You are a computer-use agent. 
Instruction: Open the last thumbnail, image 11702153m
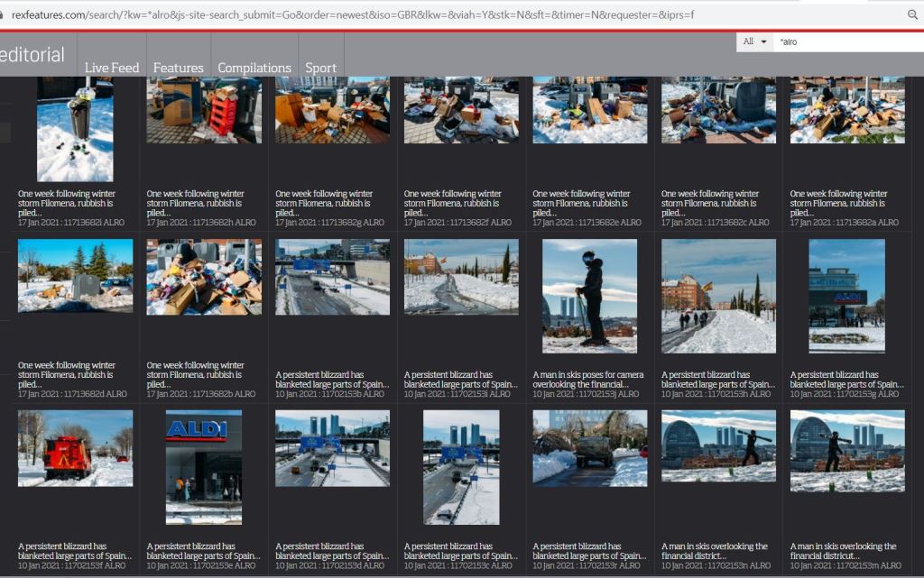pyautogui.click(x=846, y=451)
